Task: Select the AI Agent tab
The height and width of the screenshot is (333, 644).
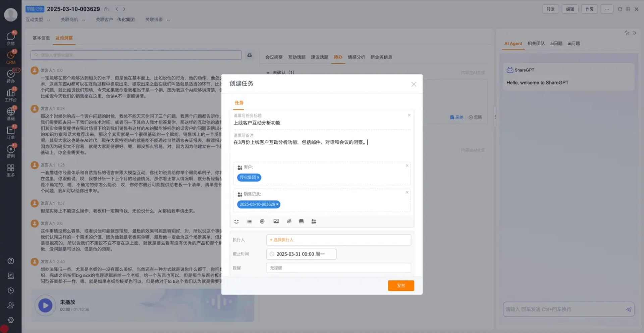Action: (x=513, y=43)
